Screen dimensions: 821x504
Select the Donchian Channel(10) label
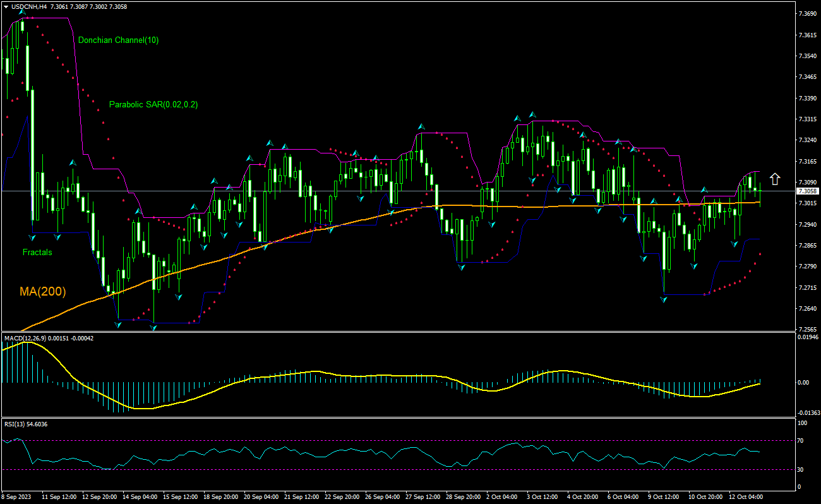coord(118,40)
